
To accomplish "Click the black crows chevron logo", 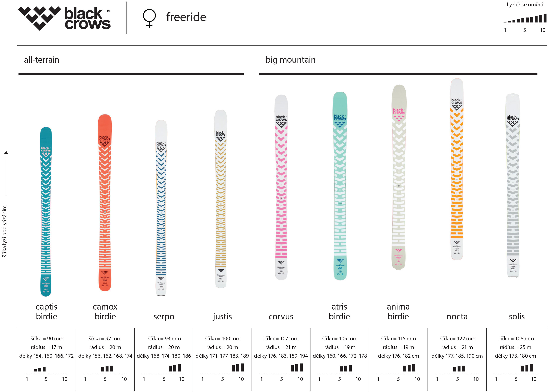I will (x=40, y=18).
